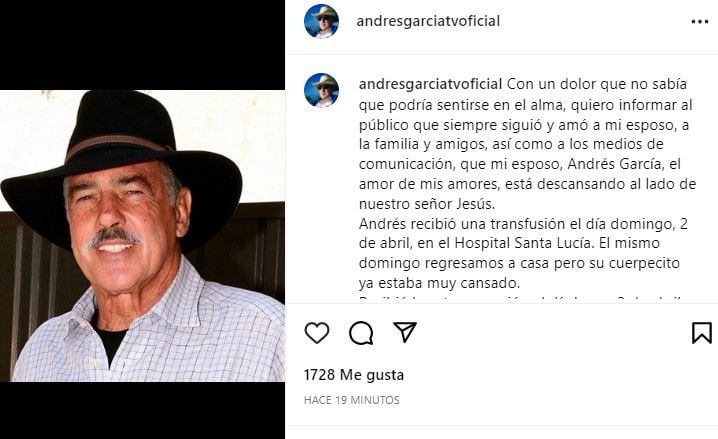Open the HACE 19 MINUTOS timestamp
This screenshot has width=718, height=439.
tap(351, 400)
